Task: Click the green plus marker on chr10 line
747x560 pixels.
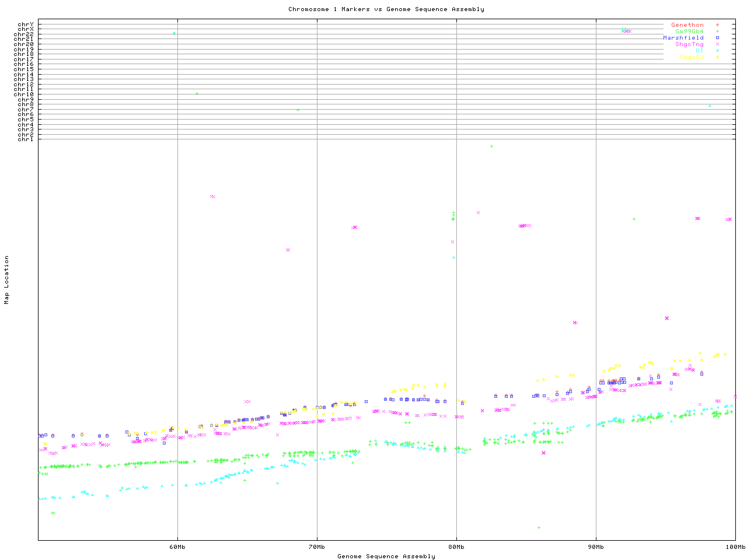Action: (x=197, y=94)
